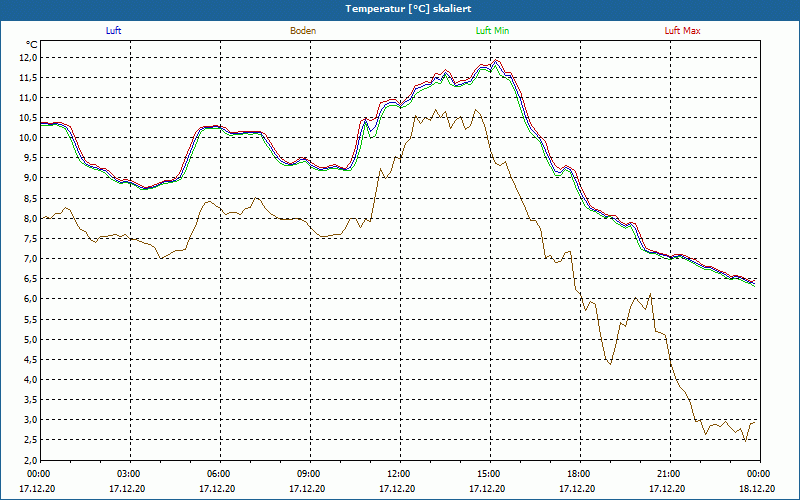
Task: Click the '5,5' y-axis value
Action: (x=31, y=319)
